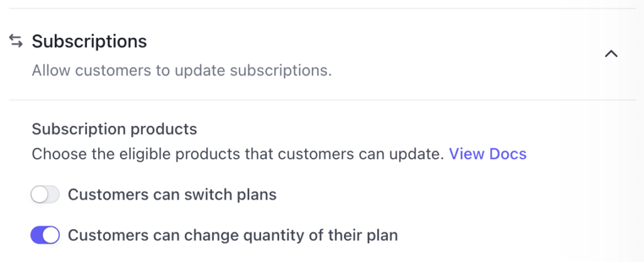
Task: Click the white knob of the purple toggle
Action: click(x=52, y=236)
